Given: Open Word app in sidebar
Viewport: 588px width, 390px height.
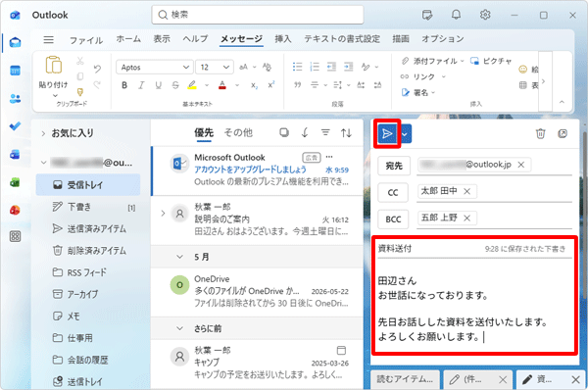Looking at the screenshot, I should pos(15,154).
